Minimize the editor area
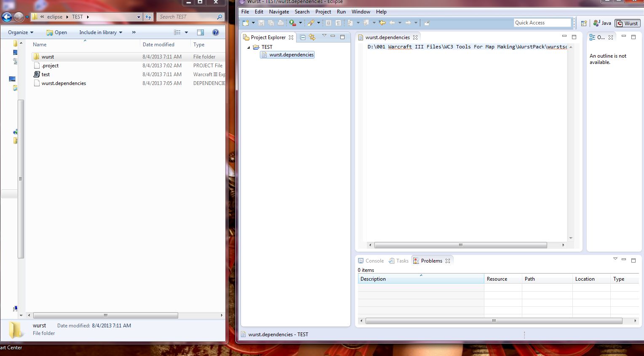This screenshot has height=356, width=644. [x=564, y=36]
